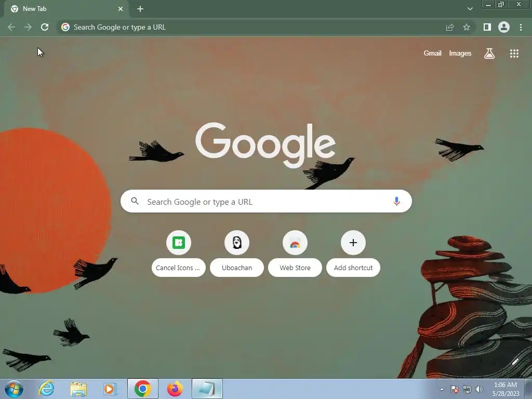Click magnifier icon in search box
This screenshot has width=532, height=399.
pos(135,201)
